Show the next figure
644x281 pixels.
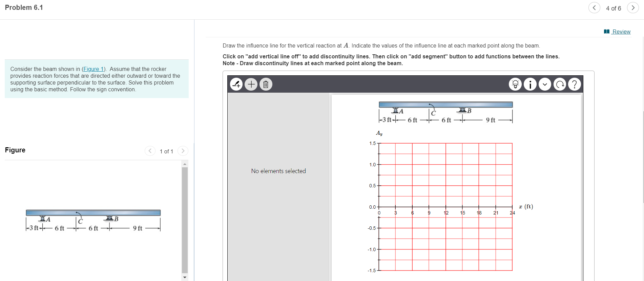click(x=183, y=151)
